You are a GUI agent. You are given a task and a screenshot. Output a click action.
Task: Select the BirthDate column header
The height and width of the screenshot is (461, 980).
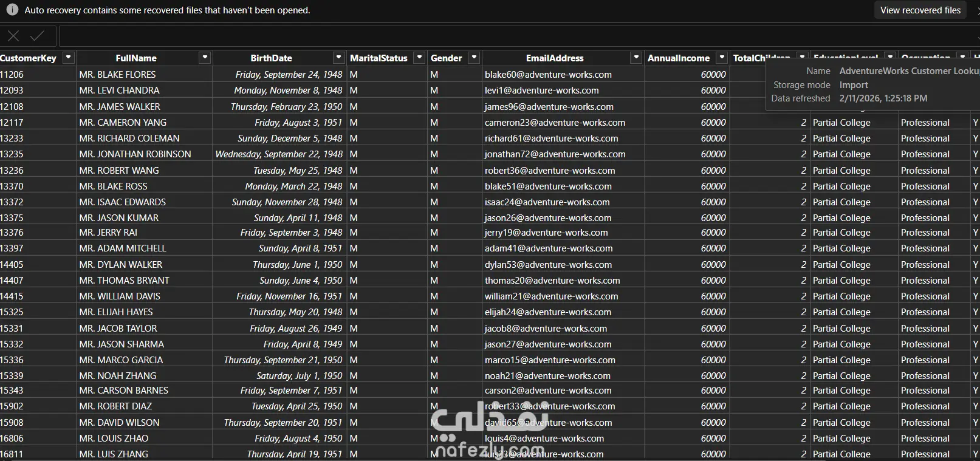(x=271, y=58)
